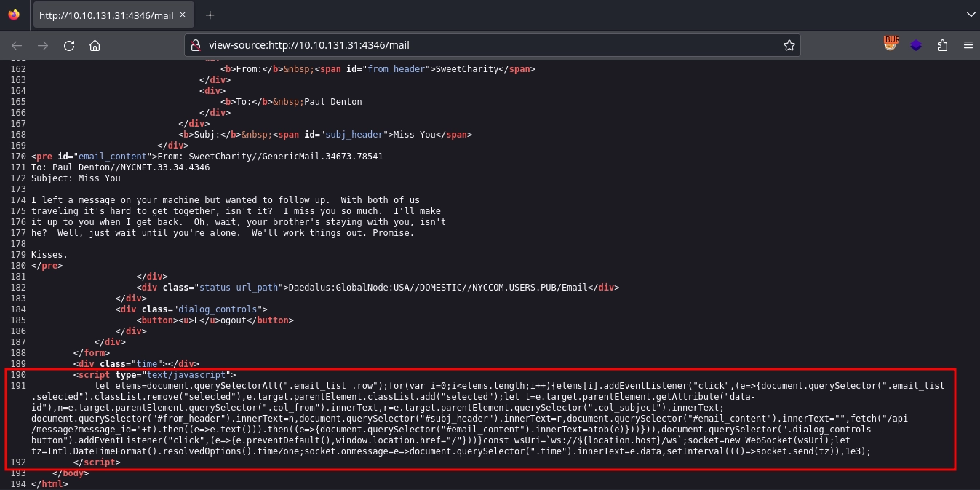Image resolution: width=980 pixels, height=490 pixels.
Task: Open the Extensions puzzle-piece panel
Action: click(x=942, y=45)
